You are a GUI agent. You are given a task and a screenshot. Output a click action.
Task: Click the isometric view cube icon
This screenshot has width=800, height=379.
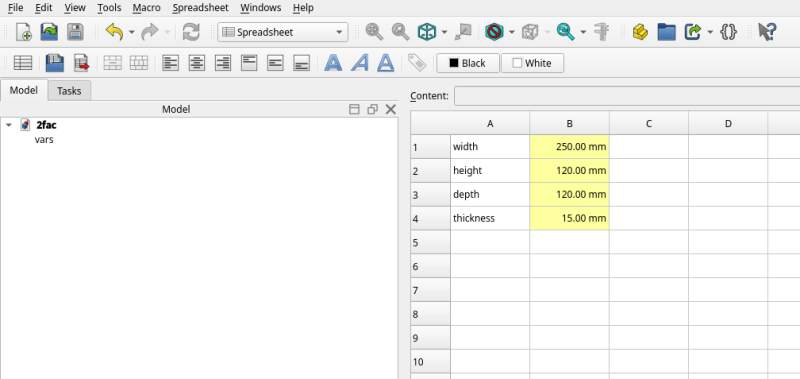[x=427, y=32]
